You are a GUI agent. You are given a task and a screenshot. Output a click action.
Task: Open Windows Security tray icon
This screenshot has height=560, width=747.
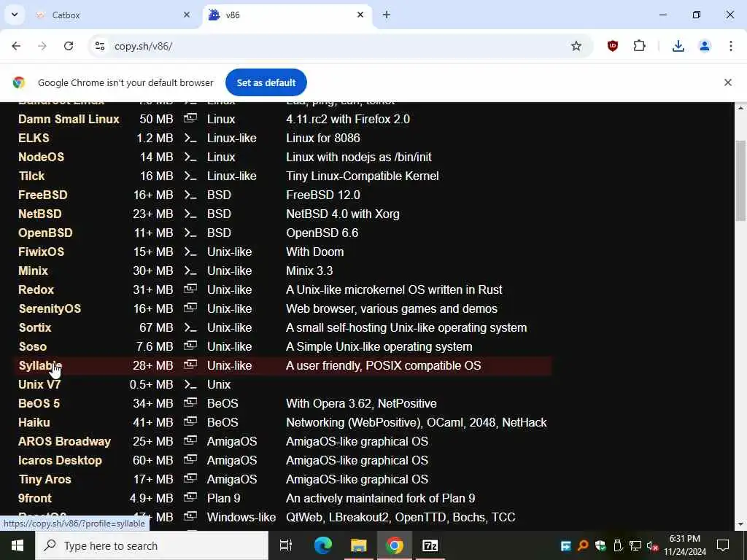(600, 545)
